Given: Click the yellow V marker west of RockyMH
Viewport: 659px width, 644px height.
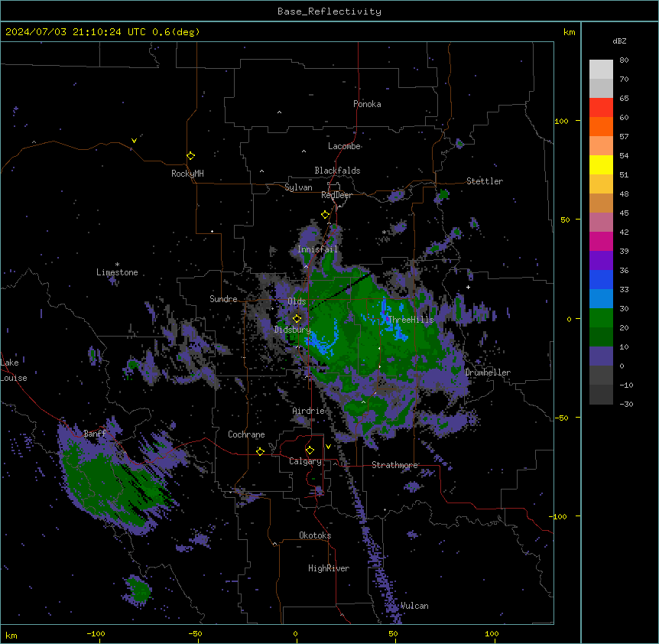Looking at the screenshot, I should pyautogui.click(x=134, y=141).
